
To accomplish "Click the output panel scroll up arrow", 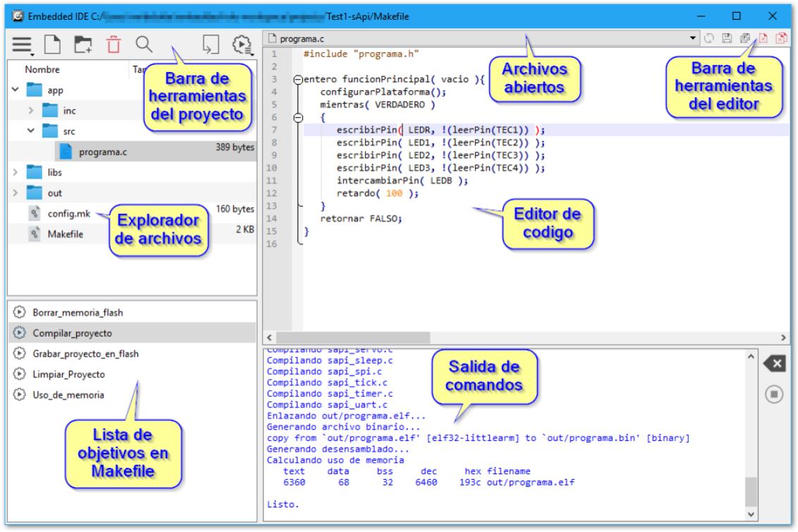I will pyautogui.click(x=751, y=357).
